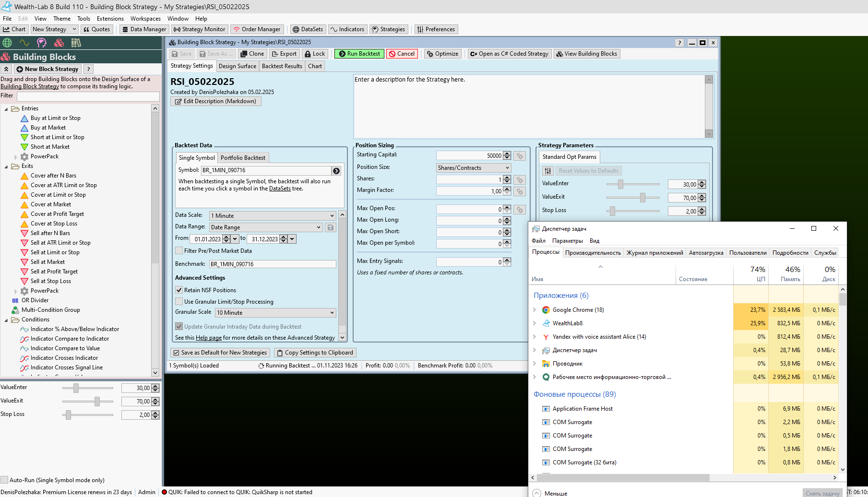Collapse the Exits tree group
868x497 pixels.
pos(6,166)
